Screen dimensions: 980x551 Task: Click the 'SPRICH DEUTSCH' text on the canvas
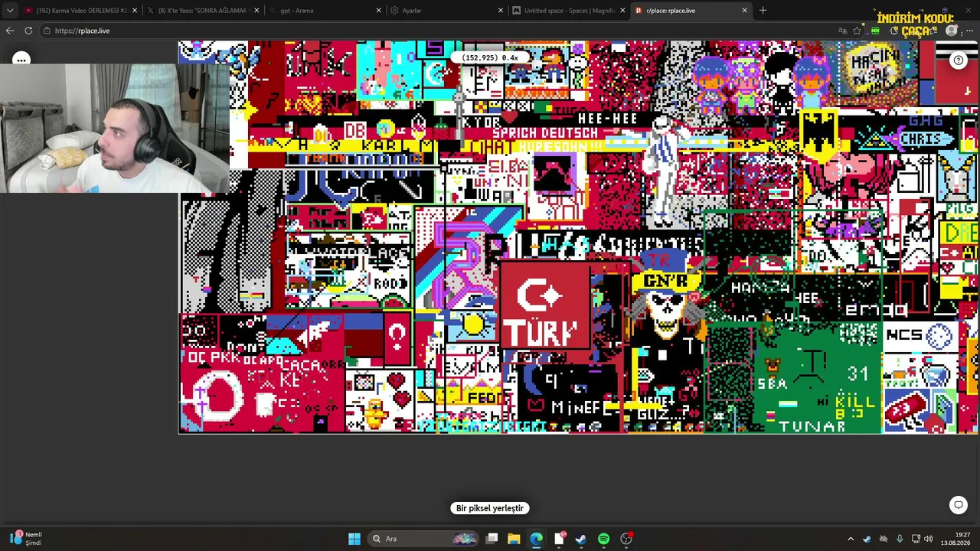click(x=544, y=133)
